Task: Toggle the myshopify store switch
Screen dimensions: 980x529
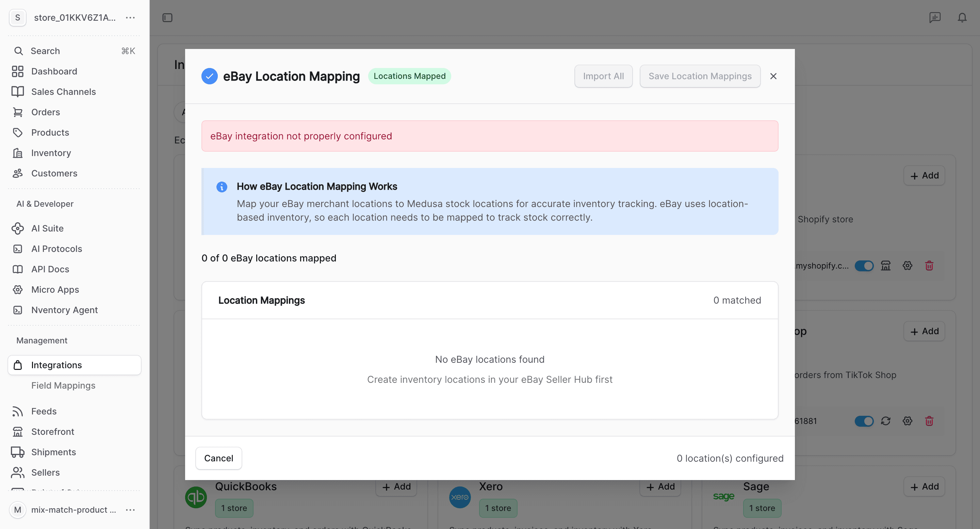Action: [864, 266]
